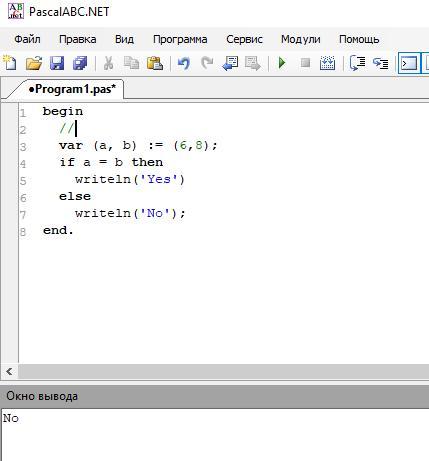Screen dimensions: 429x461
Task: Stop the program with the square icon
Action: (305, 63)
